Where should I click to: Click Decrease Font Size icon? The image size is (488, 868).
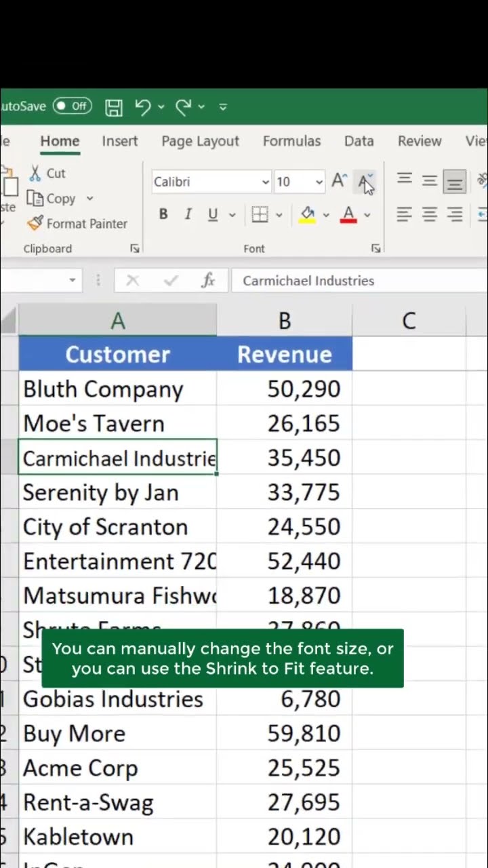pyautogui.click(x=365, y=181)
